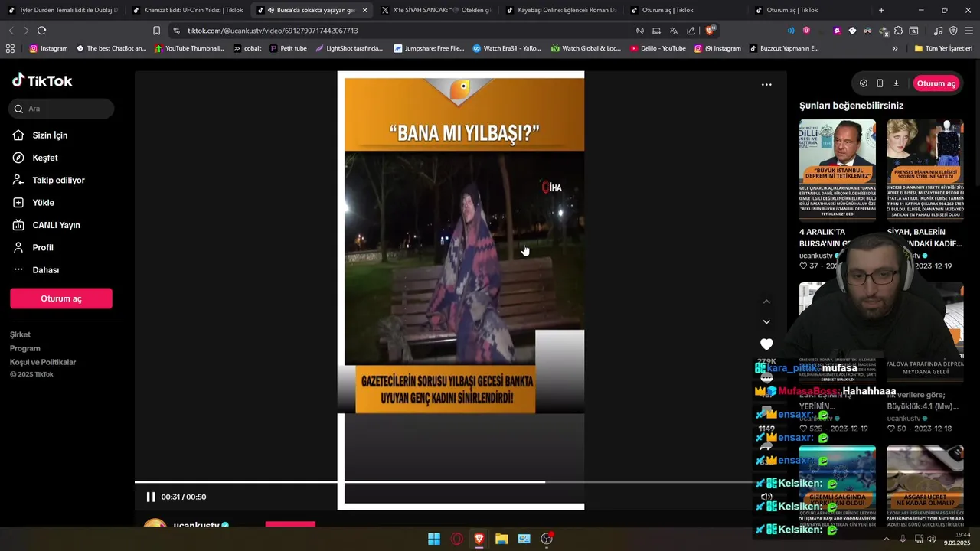This screenshot has width=980, height=551.
Task: Open Keşfet page
Action: pos(45,158)
